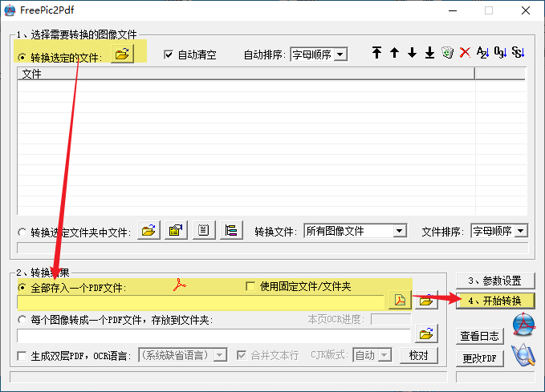The height and width of the screenshot is (392, 545).
Task: Delete selected file with red X
Action: [x=465, y=53]
